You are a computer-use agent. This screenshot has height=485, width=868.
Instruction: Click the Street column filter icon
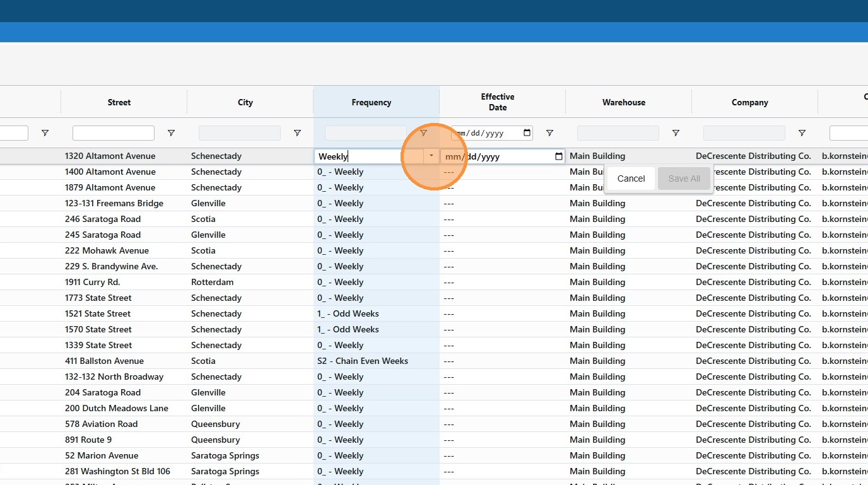(x=171, y=133)
